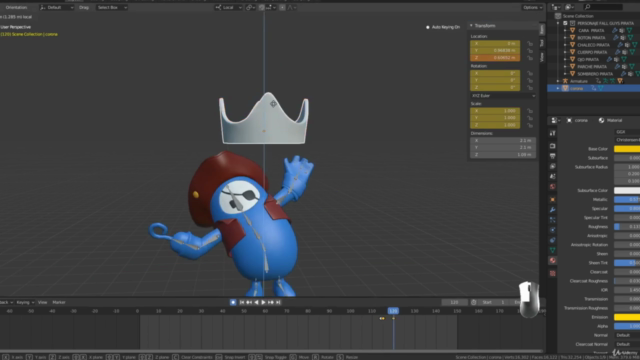Open the Texture properties tab icon
640x360 pixels.
552,273
